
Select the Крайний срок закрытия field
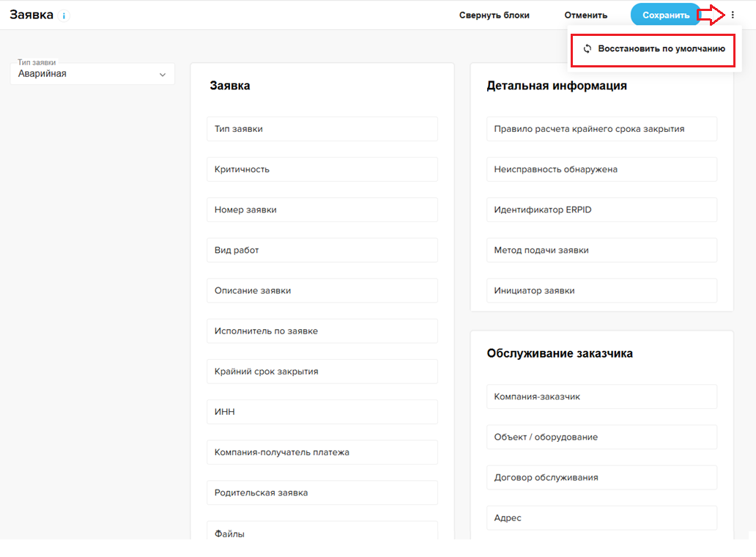pyautogui.click(x=322, y=372)
